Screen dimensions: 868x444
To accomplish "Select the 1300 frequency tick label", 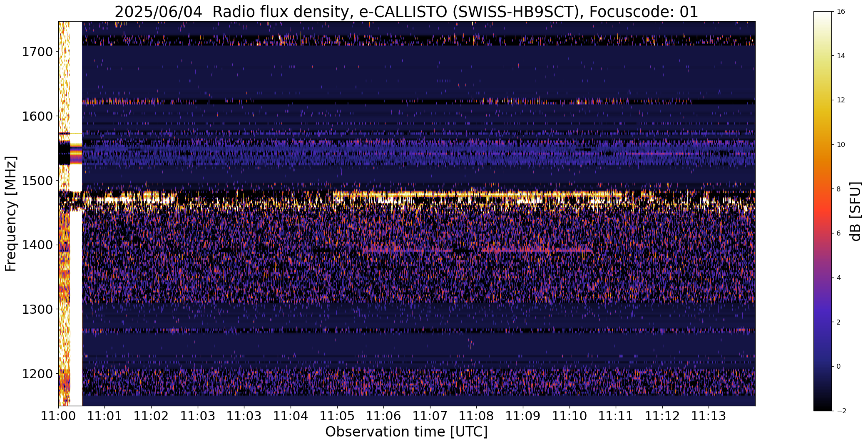I will point(37,310).
